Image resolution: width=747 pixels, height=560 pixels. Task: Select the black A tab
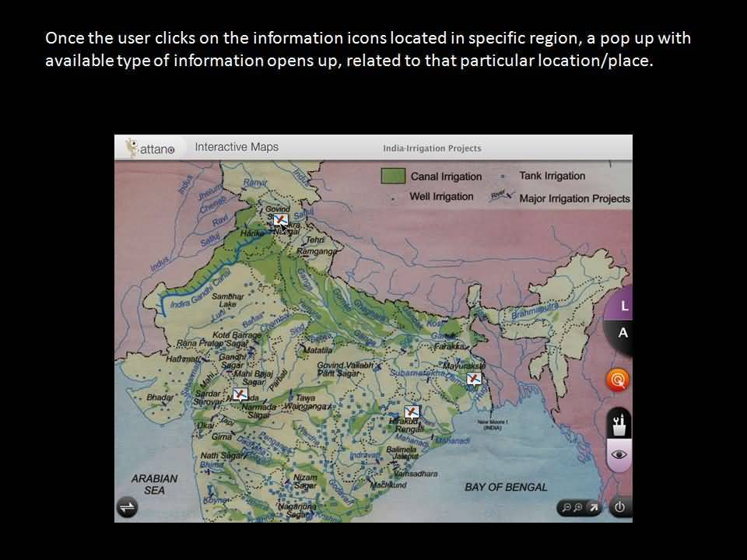622,333
